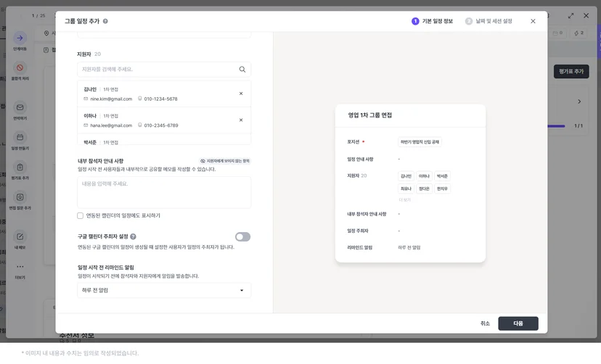This screenshot has width=601, height=364.
Task: Click the right chevron in the background panel
Action: [579, 102]
